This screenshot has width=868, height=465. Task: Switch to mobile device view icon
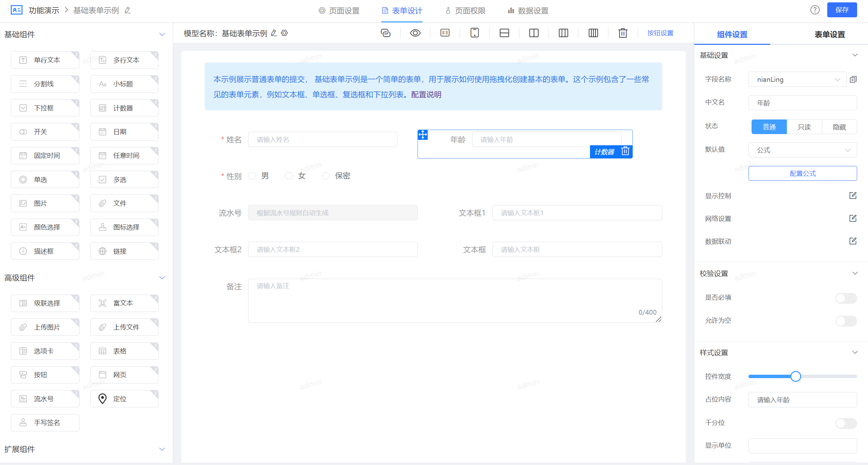coord(475,33)
